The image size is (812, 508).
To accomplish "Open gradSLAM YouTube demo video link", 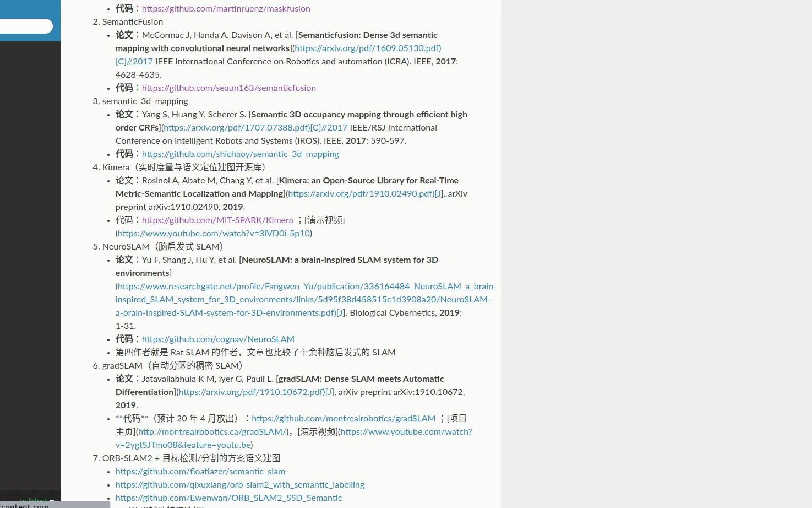I will [406, 432].
